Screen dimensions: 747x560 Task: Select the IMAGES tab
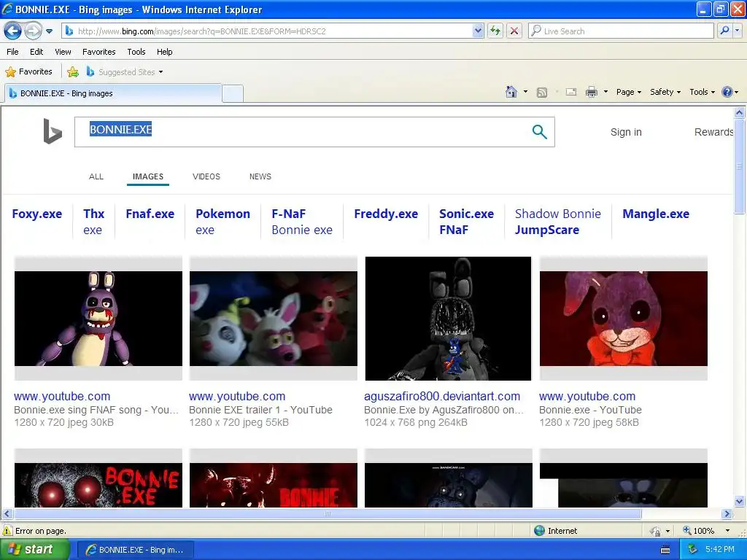click(147, 176)
